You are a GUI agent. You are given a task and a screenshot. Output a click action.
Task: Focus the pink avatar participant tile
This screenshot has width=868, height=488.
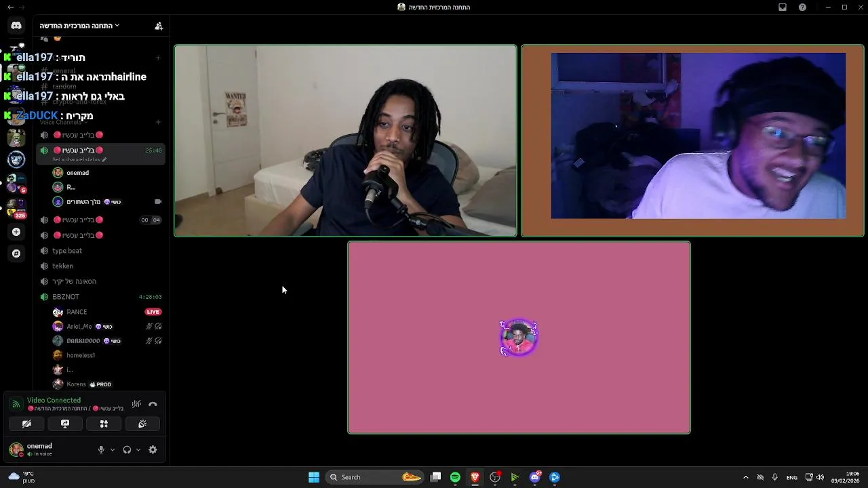tap(519, 338)
